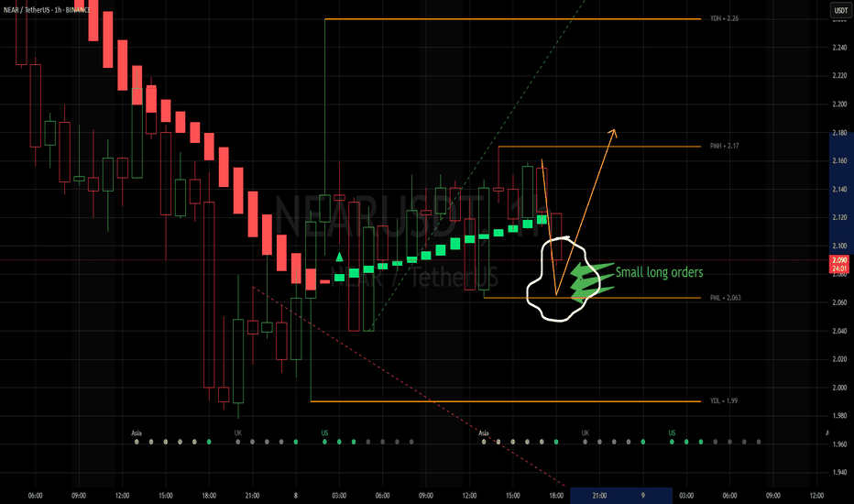Click the date label 8 on time axis
The image size is (854, 504).
pos(296,496)
